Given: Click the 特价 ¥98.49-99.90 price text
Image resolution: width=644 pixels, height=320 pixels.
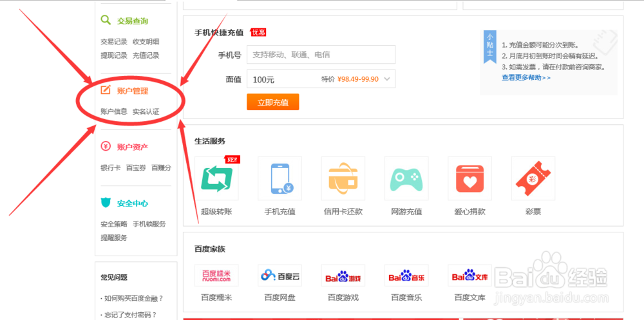Looking at the screenshot, I should pyautogui.click(x=350, y=79).
